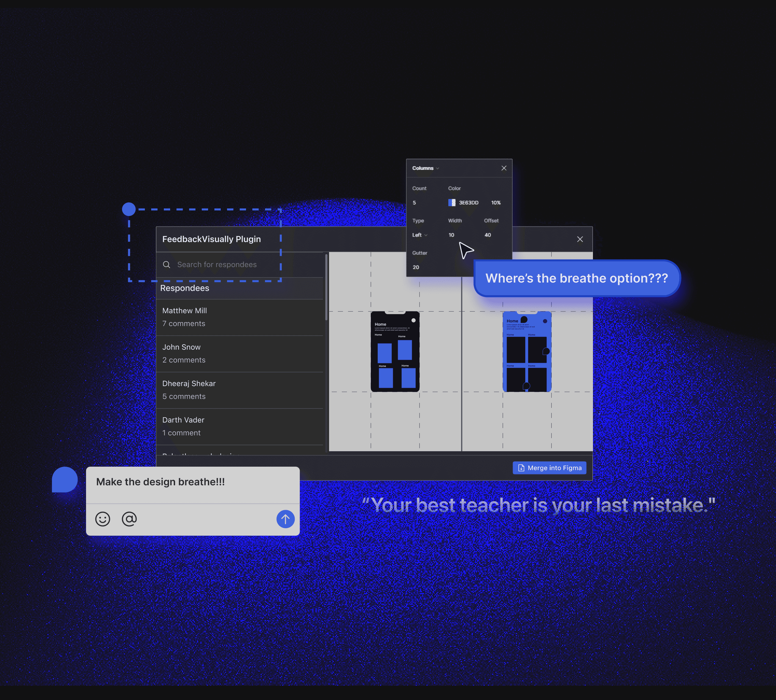Expand the Type dropdown set to Left
This screenshot has width=776, height=700.
(420, 235)
